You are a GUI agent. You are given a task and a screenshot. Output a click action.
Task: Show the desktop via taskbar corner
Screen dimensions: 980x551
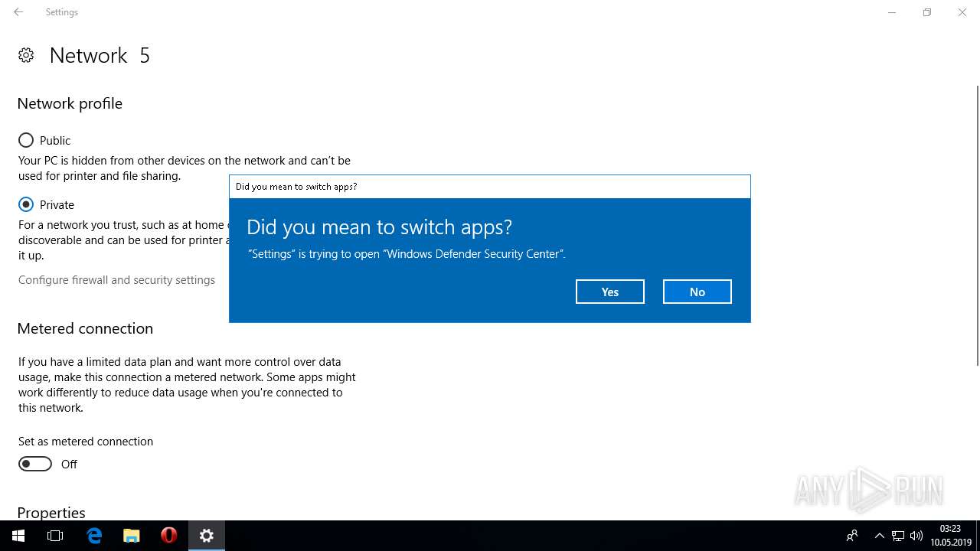pos(978,536)
